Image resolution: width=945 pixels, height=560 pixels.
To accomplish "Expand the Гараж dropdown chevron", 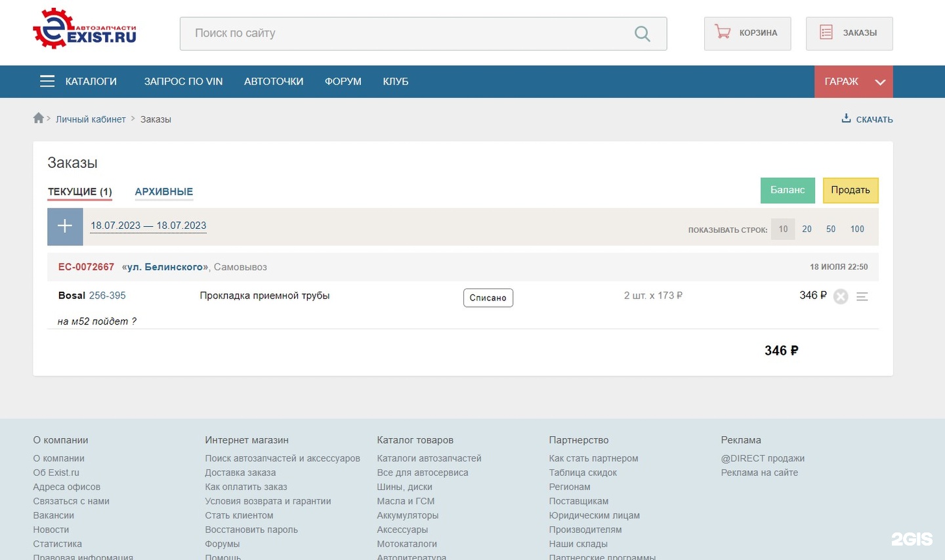I will point(880,82).
